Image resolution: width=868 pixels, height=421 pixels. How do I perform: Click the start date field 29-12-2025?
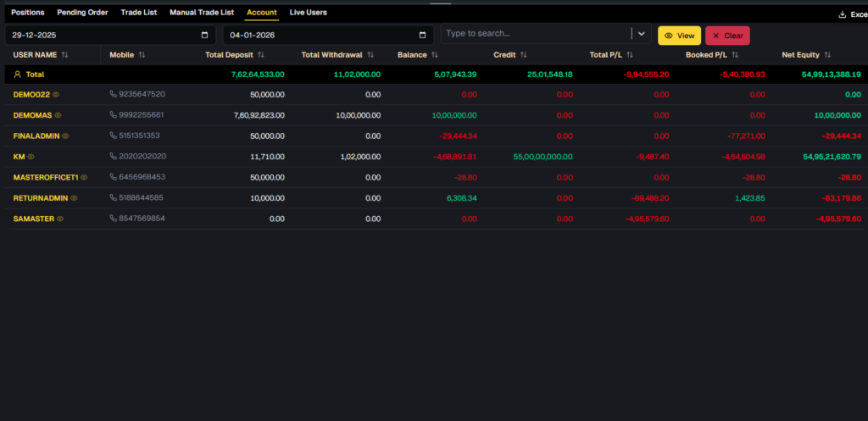coord(102,35)
